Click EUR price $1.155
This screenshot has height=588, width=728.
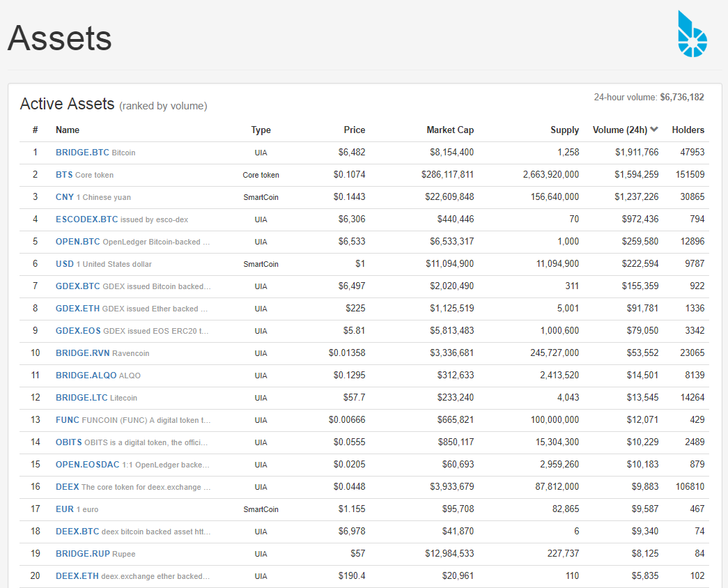352,509
